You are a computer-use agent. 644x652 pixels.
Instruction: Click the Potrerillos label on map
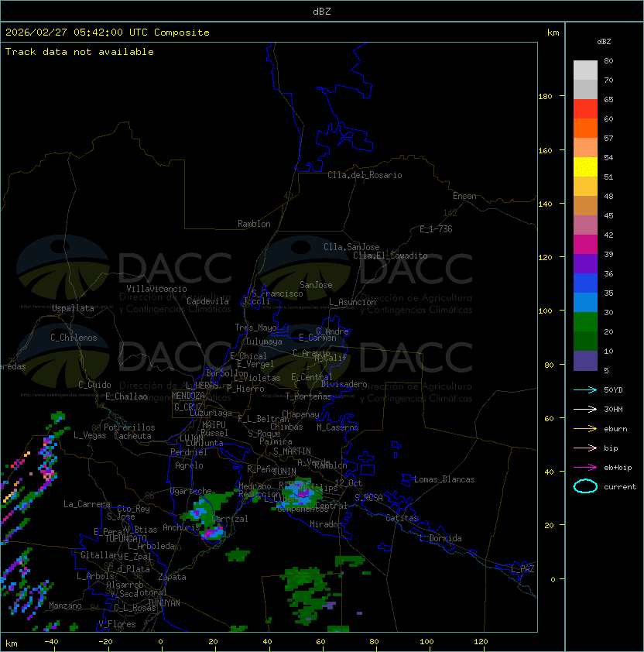click(129, 427)
